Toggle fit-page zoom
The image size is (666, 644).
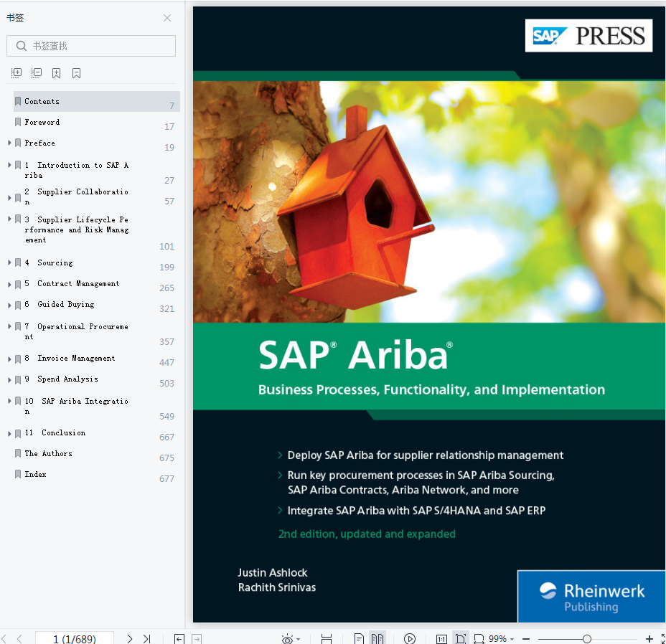pos(461,638)
